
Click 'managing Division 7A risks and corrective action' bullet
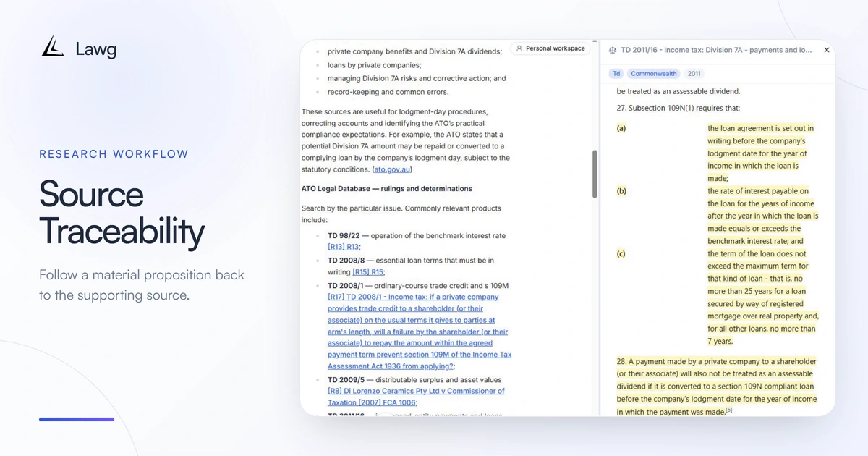point(417,78)
